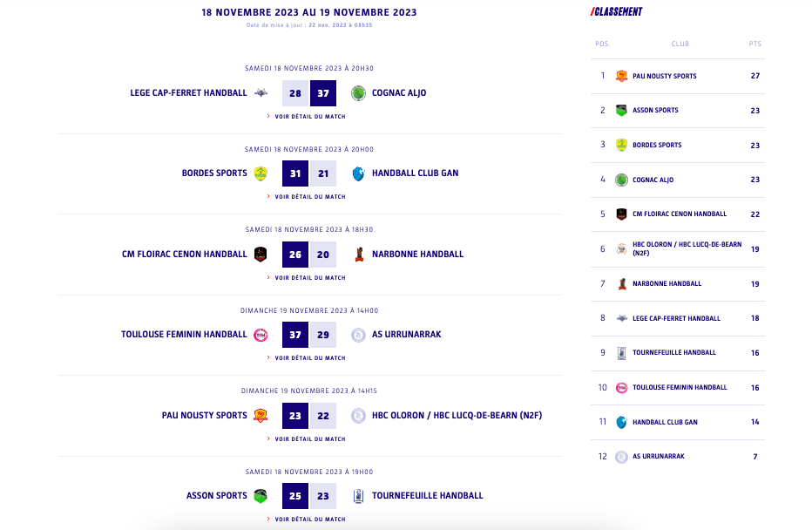Viewport: 812px width, 530px height.
Task: Click the Toulouse Feminin Handball match logo
Action: pyautogui.click(x=261, y=335)
